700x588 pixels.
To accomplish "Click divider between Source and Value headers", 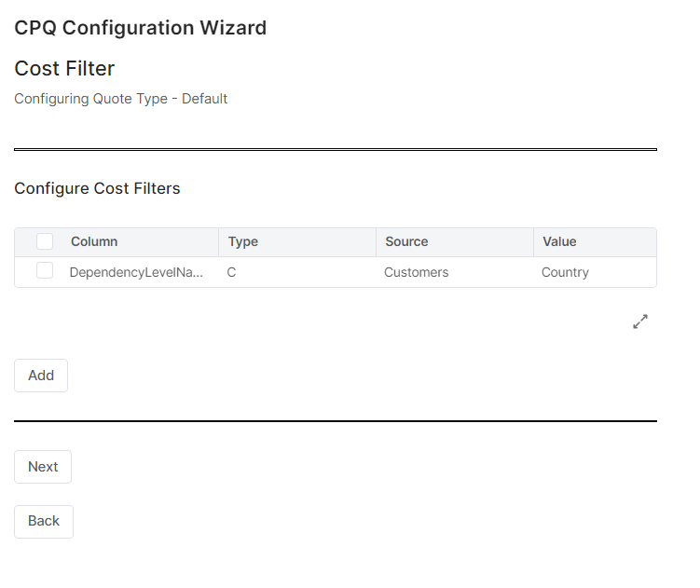I will pyautogui.click(x=533, y=242).
